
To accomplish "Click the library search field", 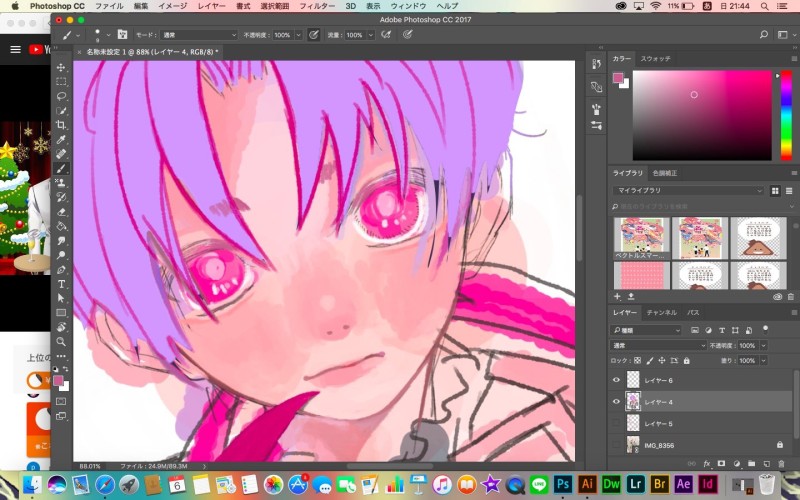I will click(702, 206).
